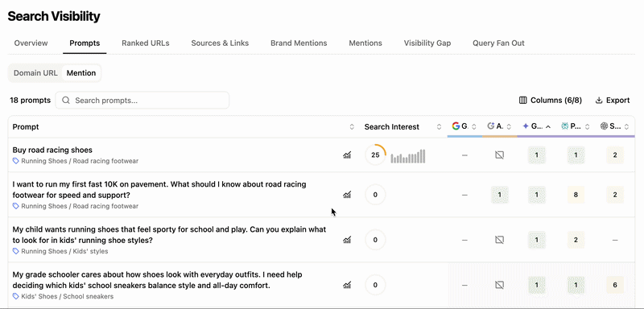
Task: Click Gemini rank 1 in Buy road racing shoes row
Action: [537, 155]
